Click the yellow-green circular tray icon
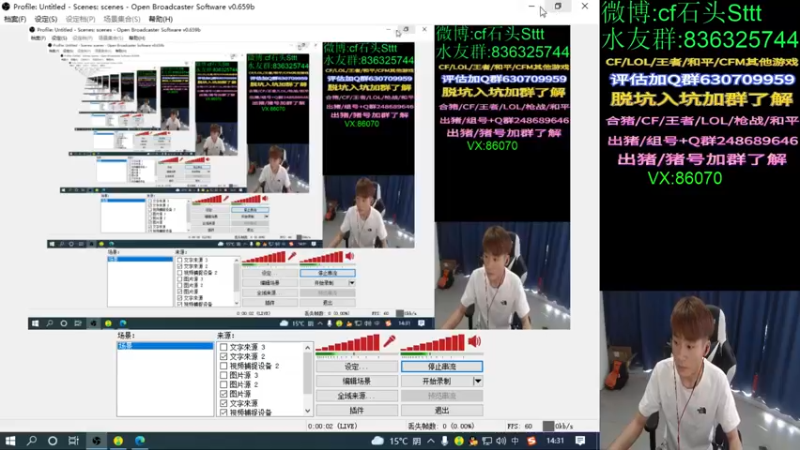 click(459, 441)
